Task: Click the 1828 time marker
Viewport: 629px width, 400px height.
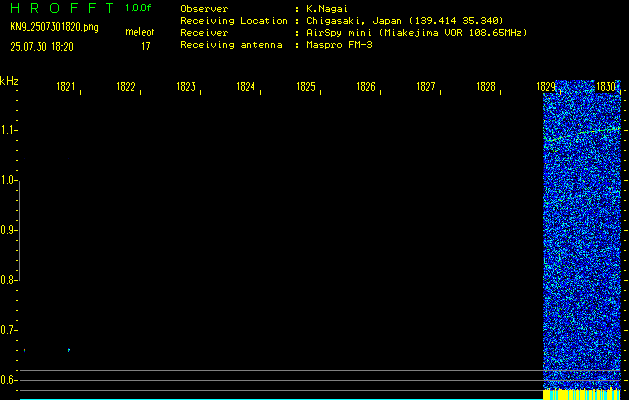Action: coord(486,87)
